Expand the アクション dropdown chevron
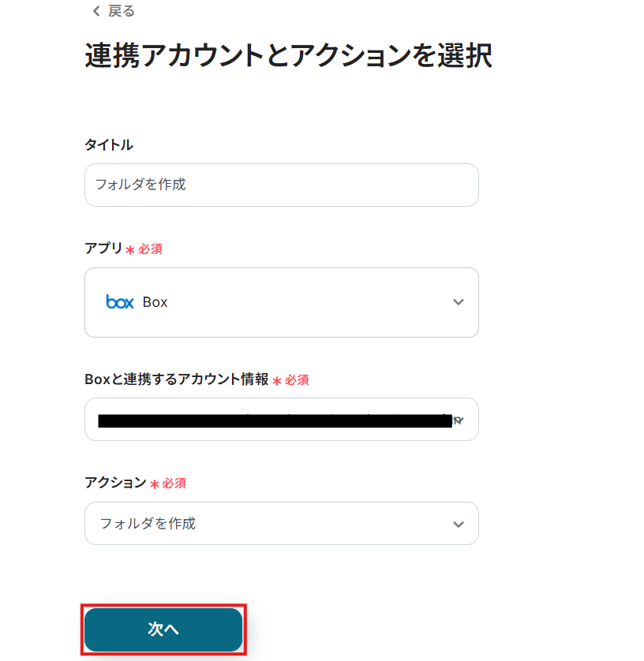The image size is (644, 661). [x=459, y=524]
